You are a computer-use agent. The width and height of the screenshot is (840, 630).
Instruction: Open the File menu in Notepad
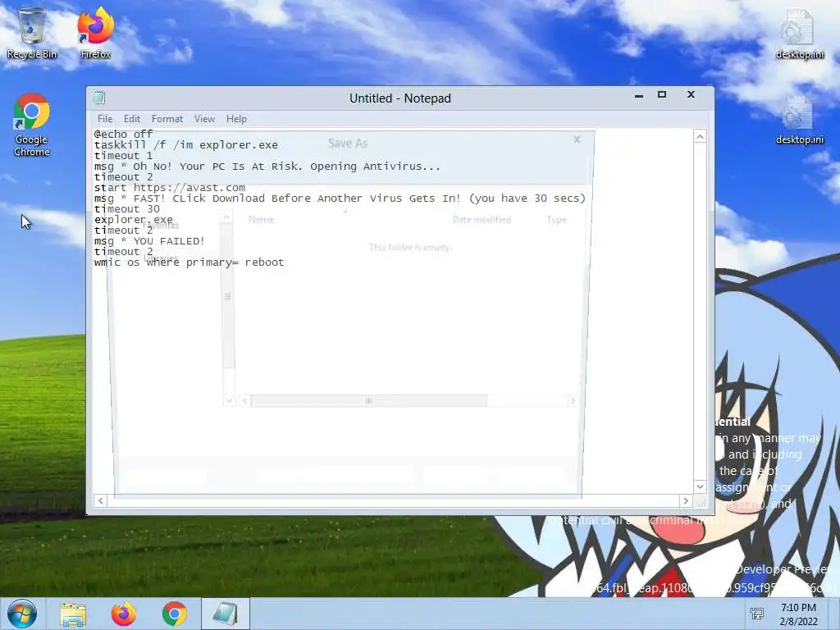[105, 119]
